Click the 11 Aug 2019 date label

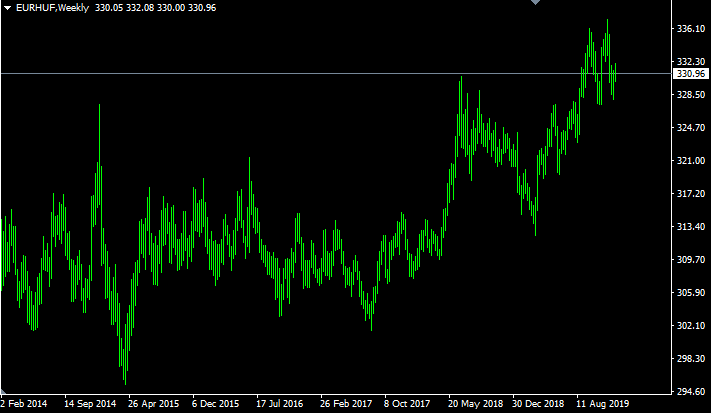(603, 403)
